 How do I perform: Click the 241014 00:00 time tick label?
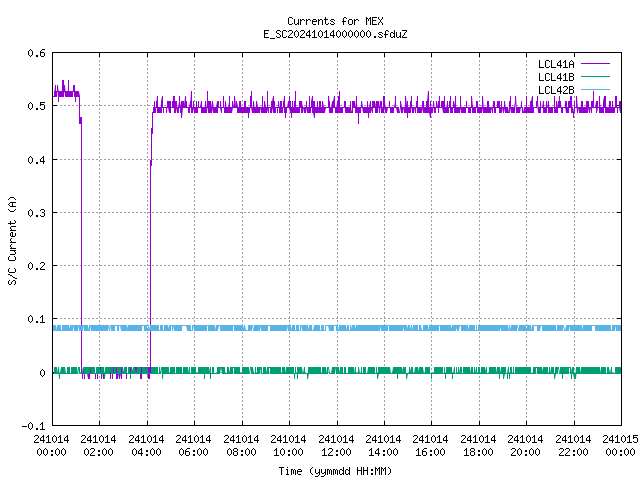coord(51,446)
